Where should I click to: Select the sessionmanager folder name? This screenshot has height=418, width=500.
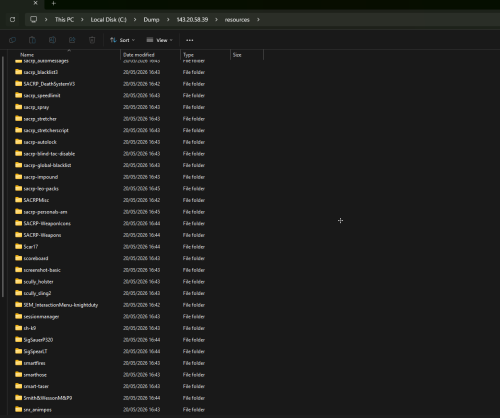[x=41, y=317]
